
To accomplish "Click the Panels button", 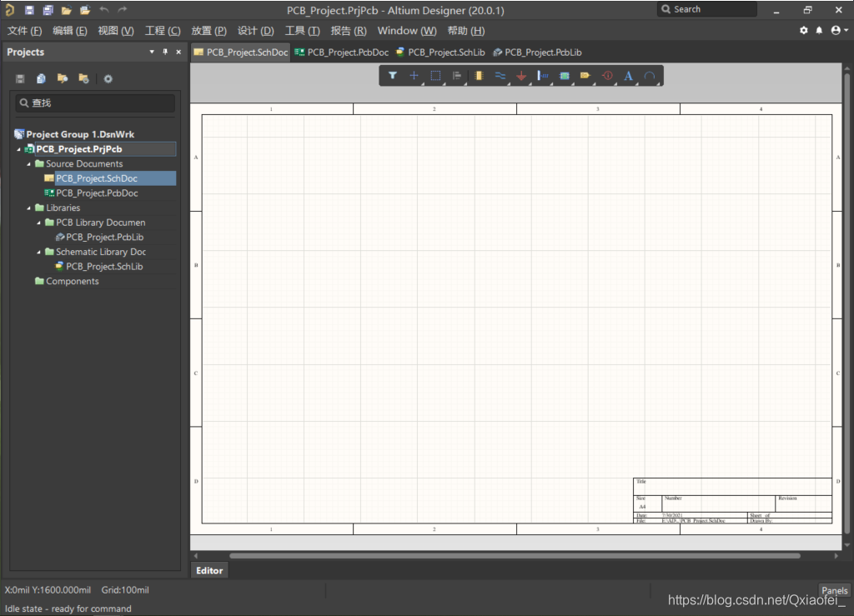I will point(834,590).
